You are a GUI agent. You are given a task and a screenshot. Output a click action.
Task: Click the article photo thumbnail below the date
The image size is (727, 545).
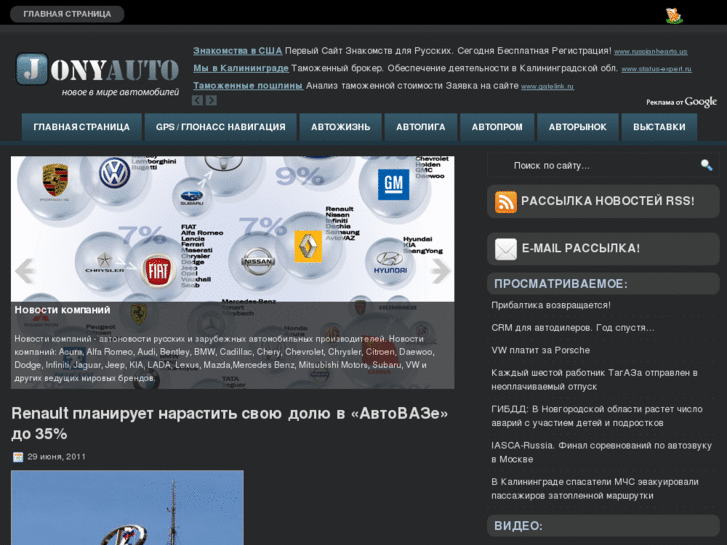(x=127, y=508)
